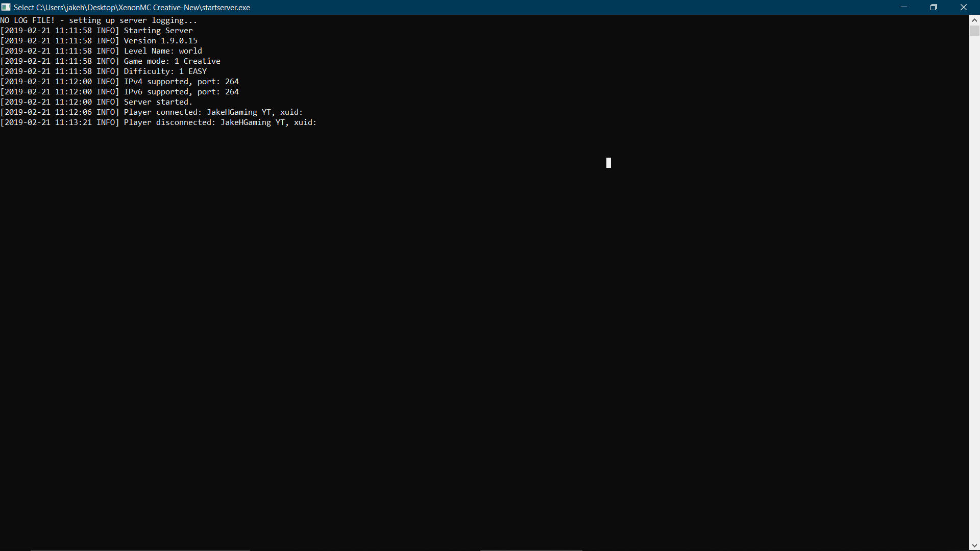
Task: Click the 'Game mode: 1 Creative' line
Action: click(172, 61)
